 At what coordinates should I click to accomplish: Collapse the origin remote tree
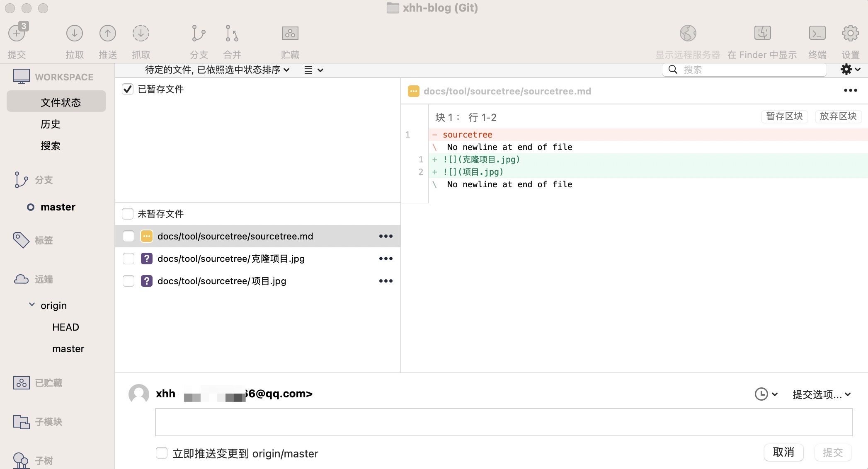32,305
